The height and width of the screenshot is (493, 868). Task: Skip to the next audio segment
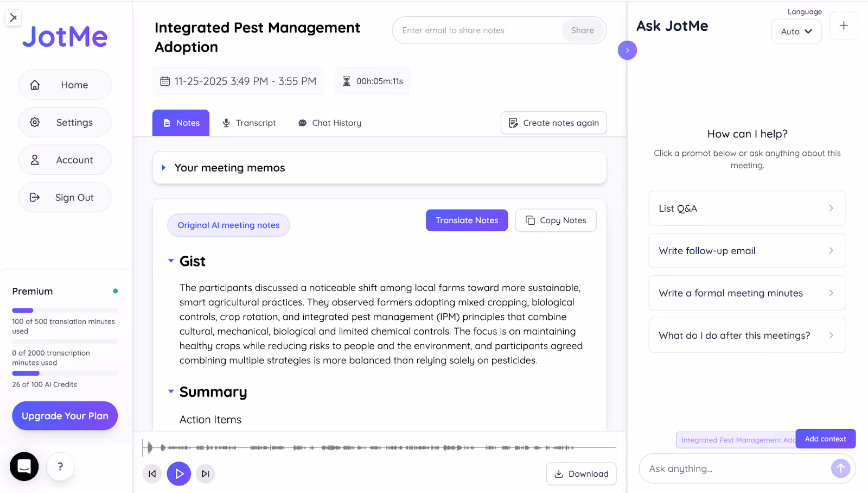pos(206,473)
